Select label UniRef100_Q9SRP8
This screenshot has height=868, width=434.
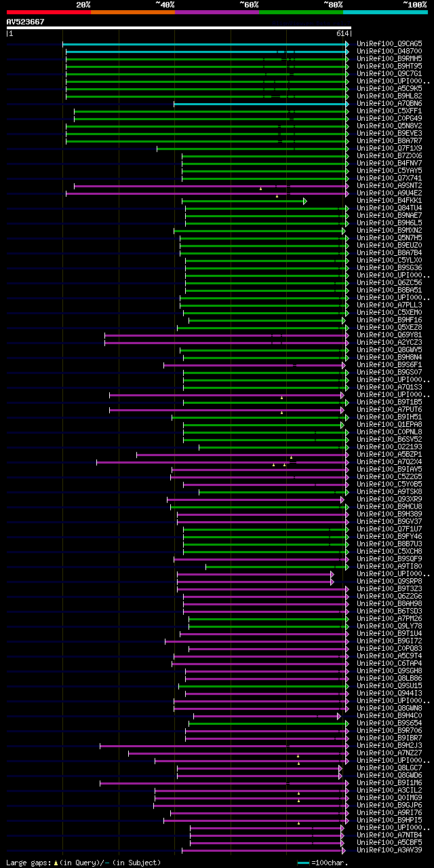(x=389, y=581)
